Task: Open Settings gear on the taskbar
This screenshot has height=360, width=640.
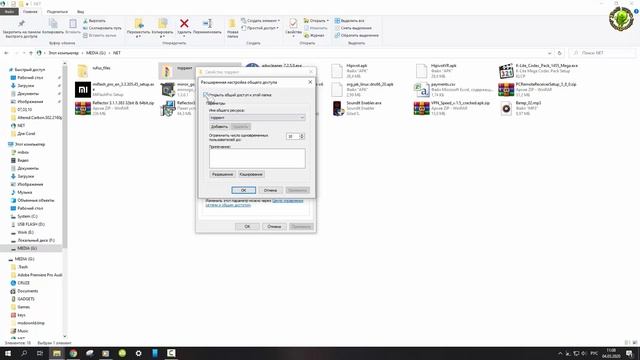Action: [x=138, y=353]
